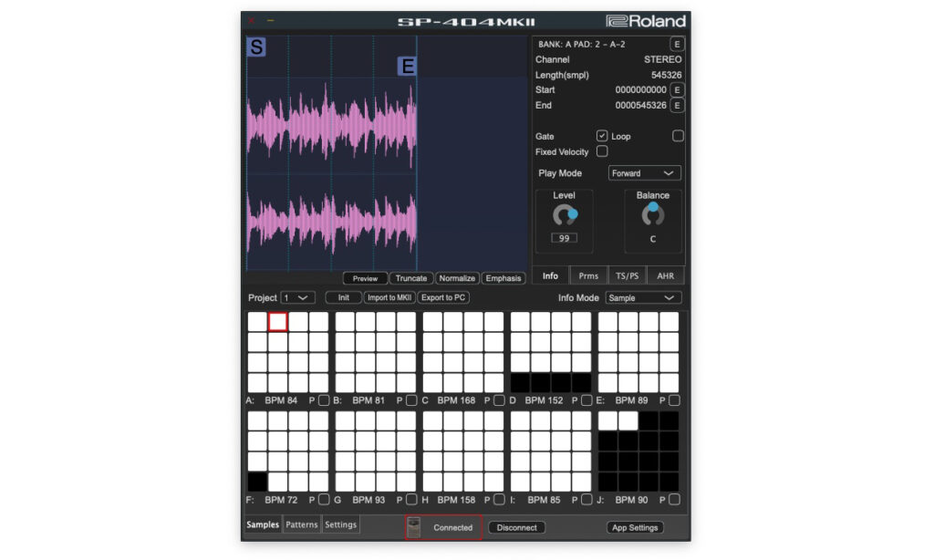Image resolution: width=934 pixels, height=560 pixels.
Task: Click Export to PC
Action: [x=443, y=298]
